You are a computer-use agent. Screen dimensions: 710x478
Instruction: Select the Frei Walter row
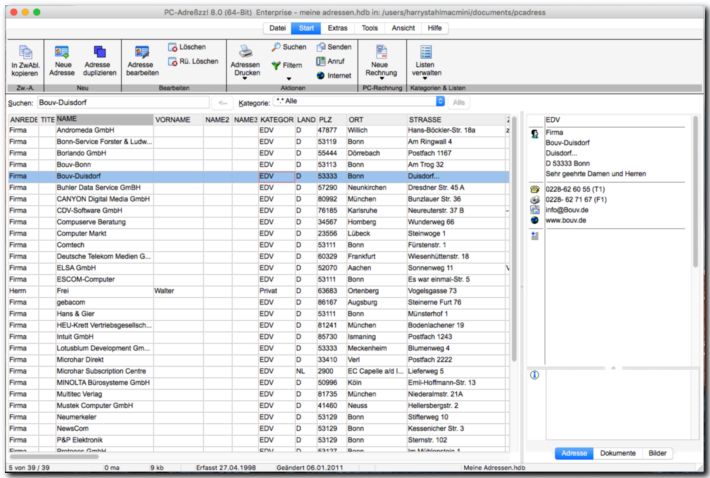click(258, 291)
